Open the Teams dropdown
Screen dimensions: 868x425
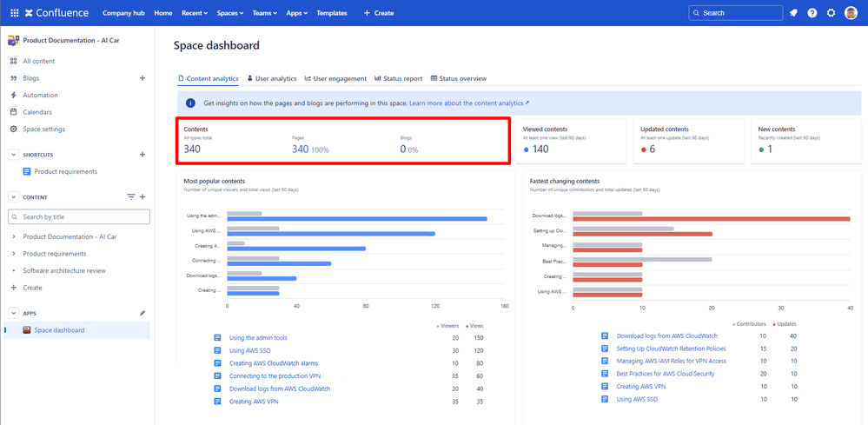265,13
